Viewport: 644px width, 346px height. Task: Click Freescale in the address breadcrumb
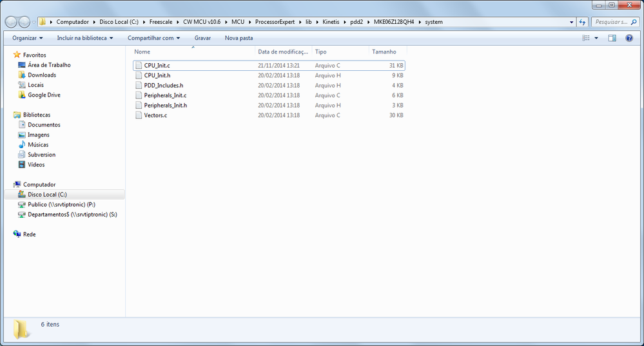161,22
